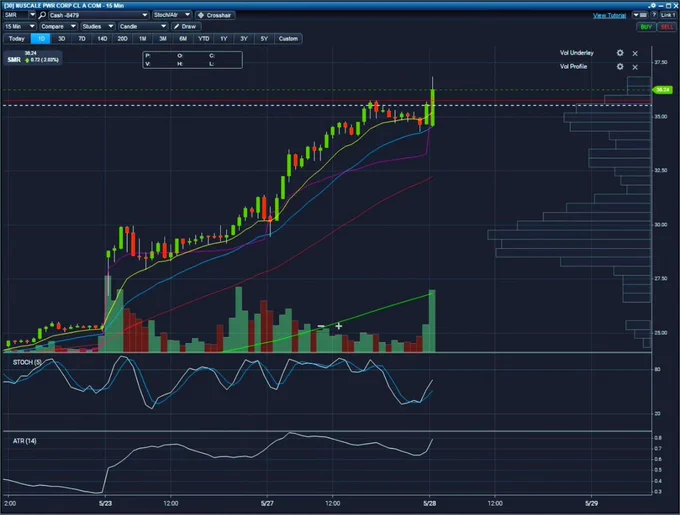Select the 1Y range tab
The height and width of the screenshot is (515, 680).
tap(224, 39)
